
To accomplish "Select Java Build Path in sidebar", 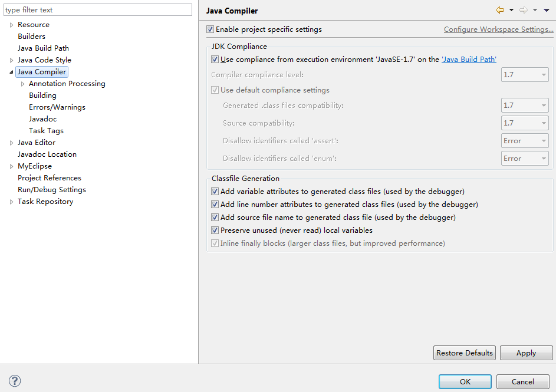I will pyautogui.click(x=43, y=48).
